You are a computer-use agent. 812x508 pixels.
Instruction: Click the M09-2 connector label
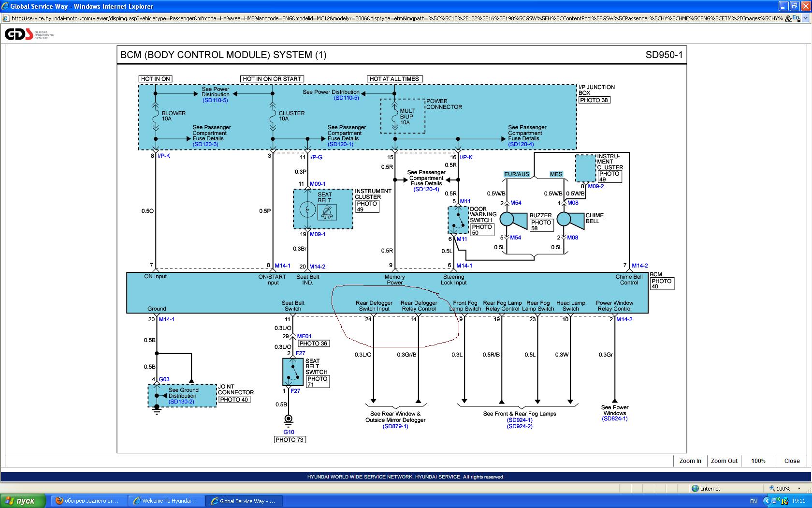point(596,186)
